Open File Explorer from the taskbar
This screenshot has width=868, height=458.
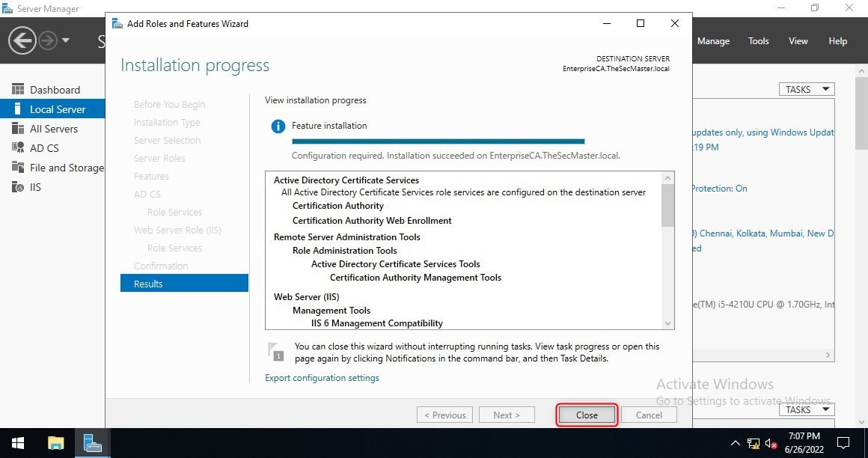(x=56, y=443)
